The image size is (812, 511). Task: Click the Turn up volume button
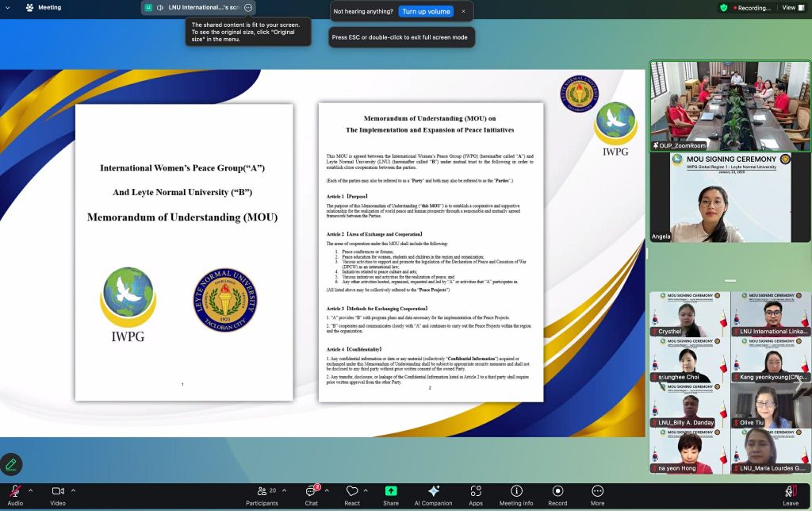[426, 11]
